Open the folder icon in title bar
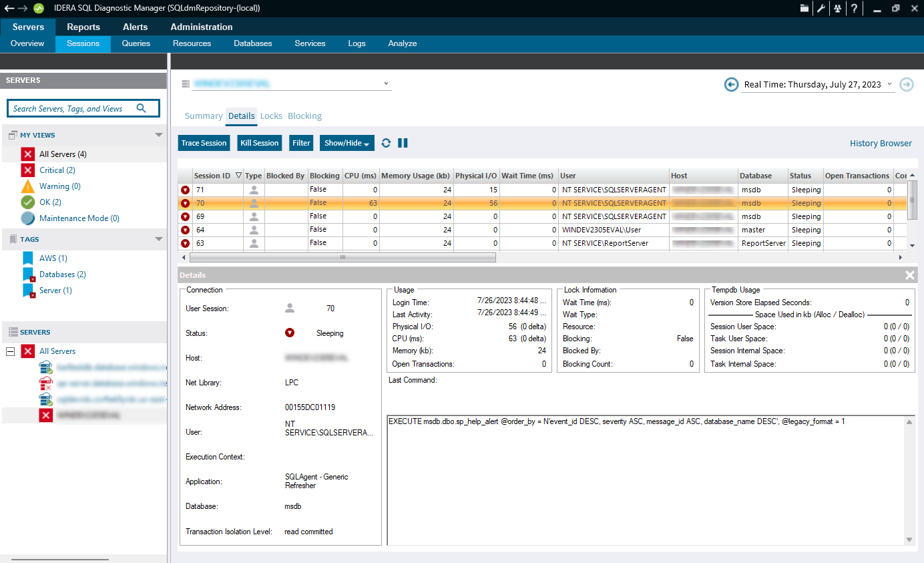The width and height of the screenshot is (924, 563). tap(805, 9)
